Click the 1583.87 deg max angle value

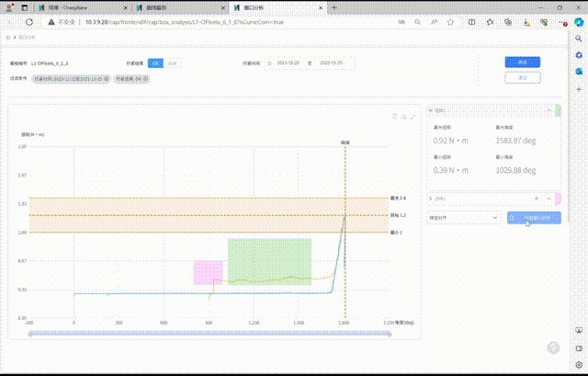(x=515, y=141)
